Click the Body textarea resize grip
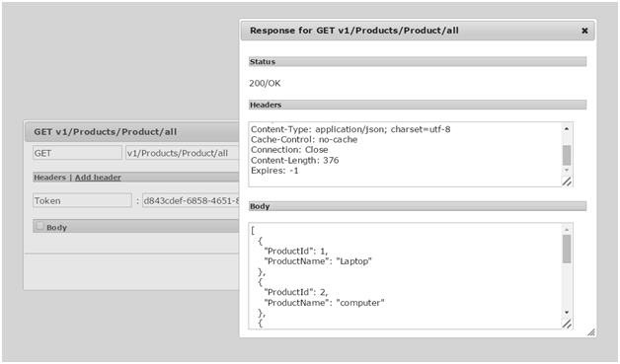The image size is (620, 364). pos(567,324)
